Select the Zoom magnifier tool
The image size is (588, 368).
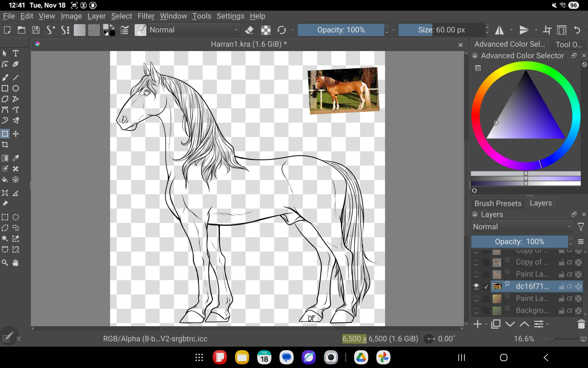(5, 263)
